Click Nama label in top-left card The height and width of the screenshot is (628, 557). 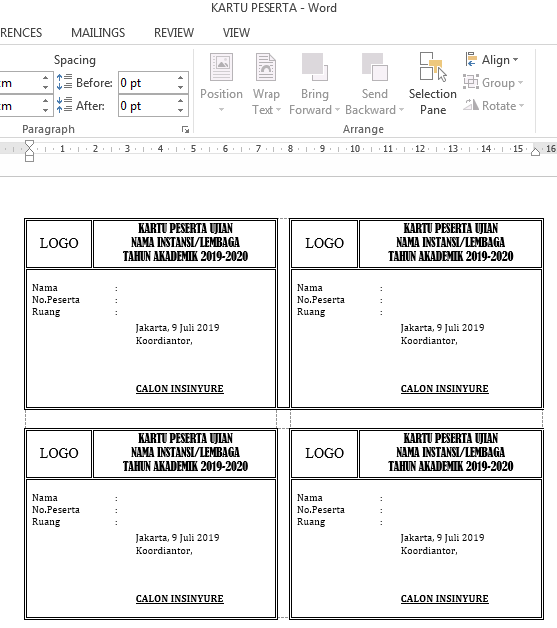click(x=45, y=288)
